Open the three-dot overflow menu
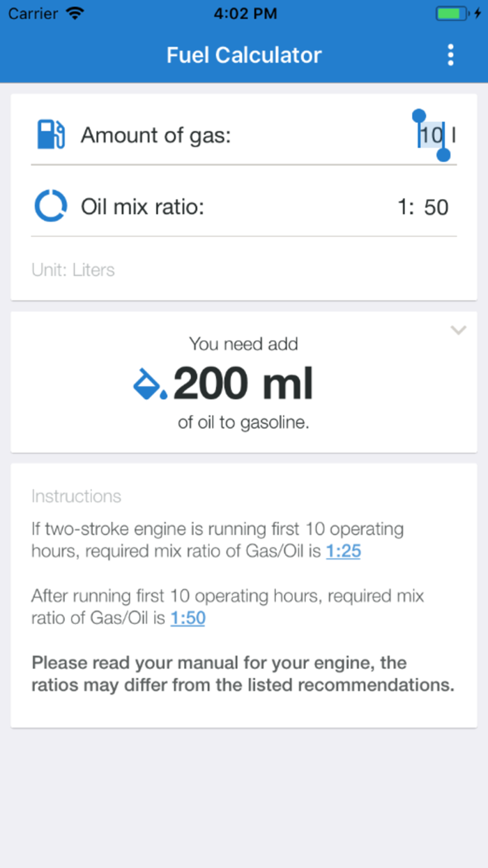The image size is (488, 868). coord(451,54)
